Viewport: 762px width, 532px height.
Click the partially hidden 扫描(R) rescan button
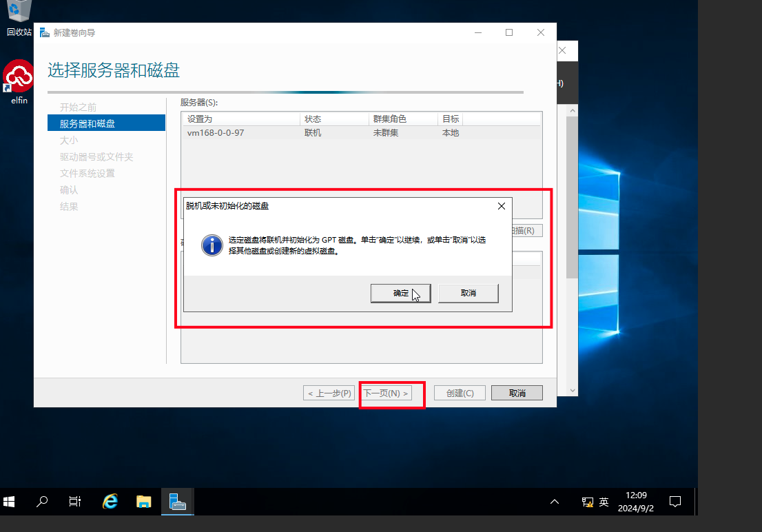[527, 230]
